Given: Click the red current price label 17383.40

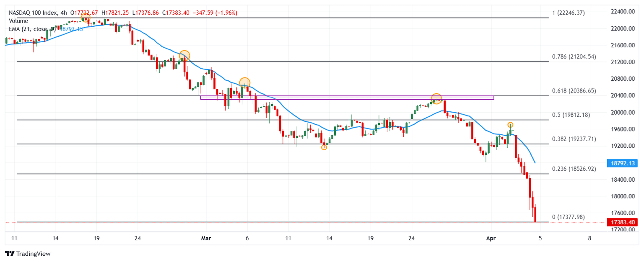Looking at the screenshot, I should click(622, 222).
